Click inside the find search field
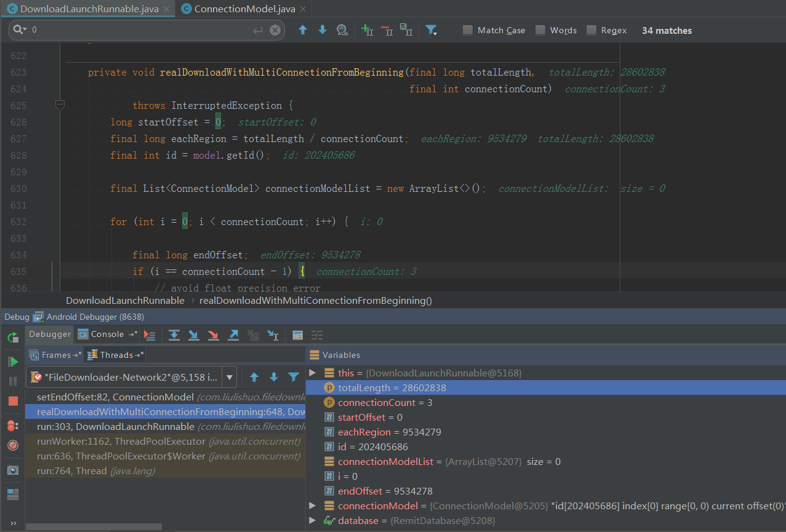This screenshot has width=786, height=532. (x=142, y=30)
